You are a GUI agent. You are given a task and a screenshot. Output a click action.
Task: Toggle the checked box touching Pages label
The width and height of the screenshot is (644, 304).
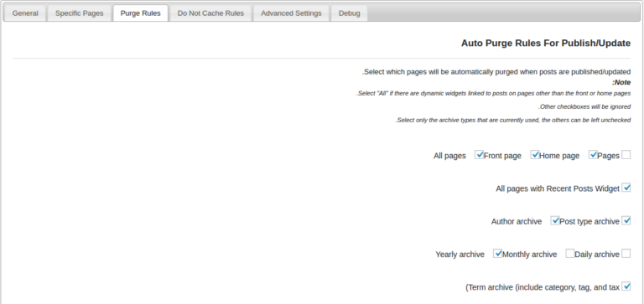[x=593, y=155]
